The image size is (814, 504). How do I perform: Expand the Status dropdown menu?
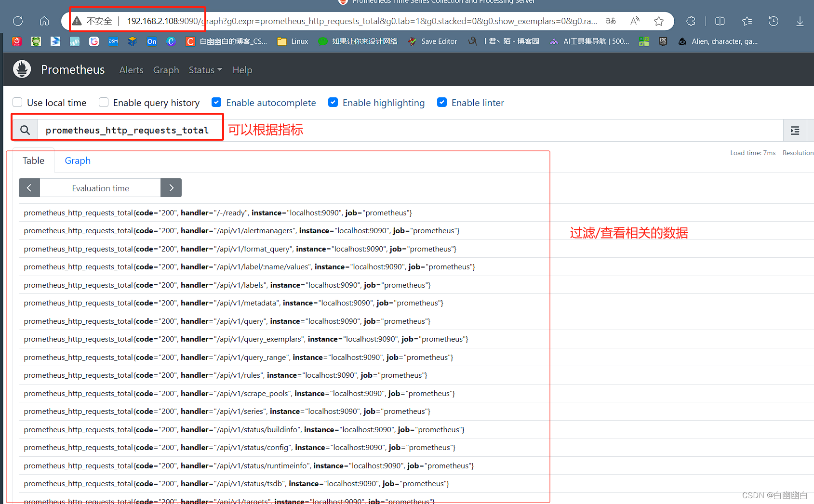[x=205, y=70]
